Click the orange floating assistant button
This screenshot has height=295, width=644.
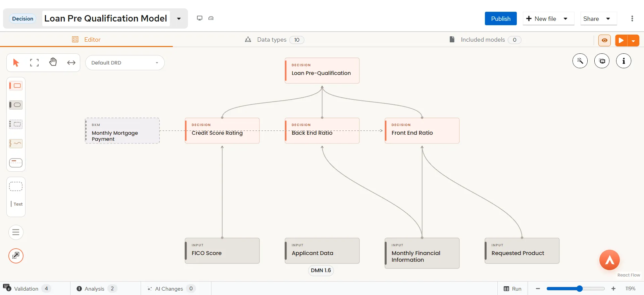point(609,260)
